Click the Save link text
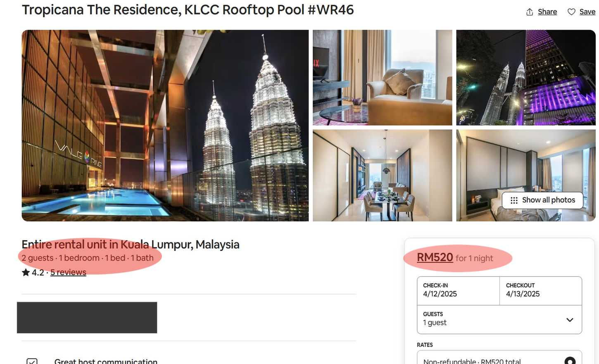 [587, 12]
